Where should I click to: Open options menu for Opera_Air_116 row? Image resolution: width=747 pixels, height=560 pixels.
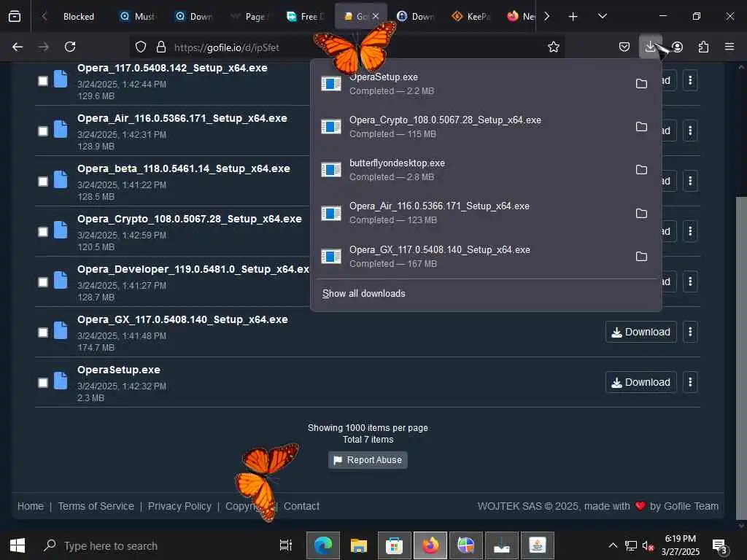690,131
